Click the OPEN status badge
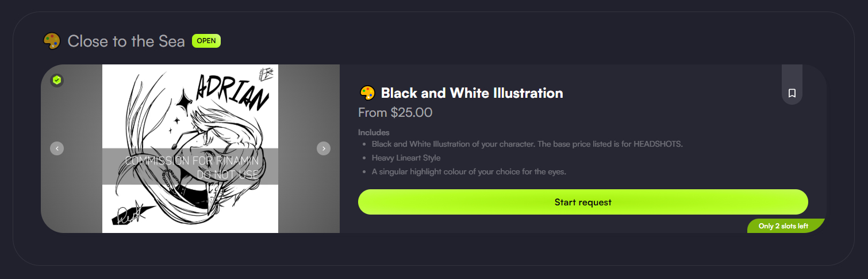This screenshot has width=868, height=279. (x=206, y=41)
